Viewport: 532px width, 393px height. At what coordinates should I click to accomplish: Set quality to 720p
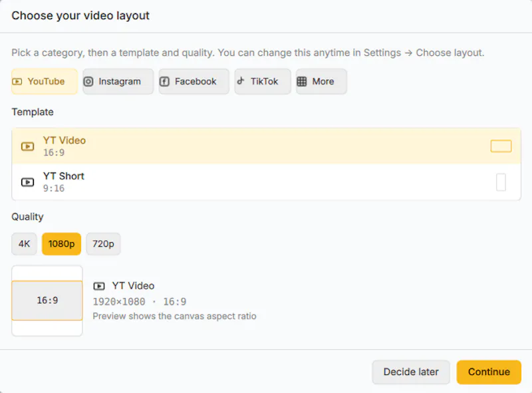tap(103, 243)
